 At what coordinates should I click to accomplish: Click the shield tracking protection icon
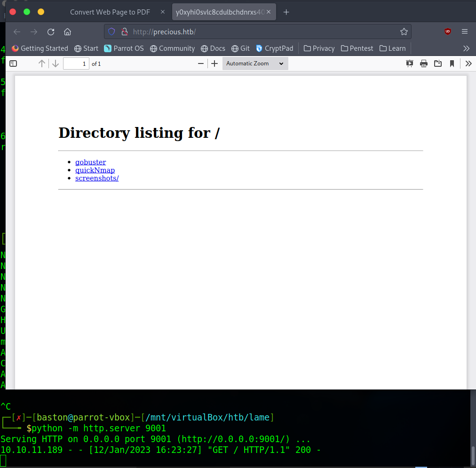click(111, 32)
